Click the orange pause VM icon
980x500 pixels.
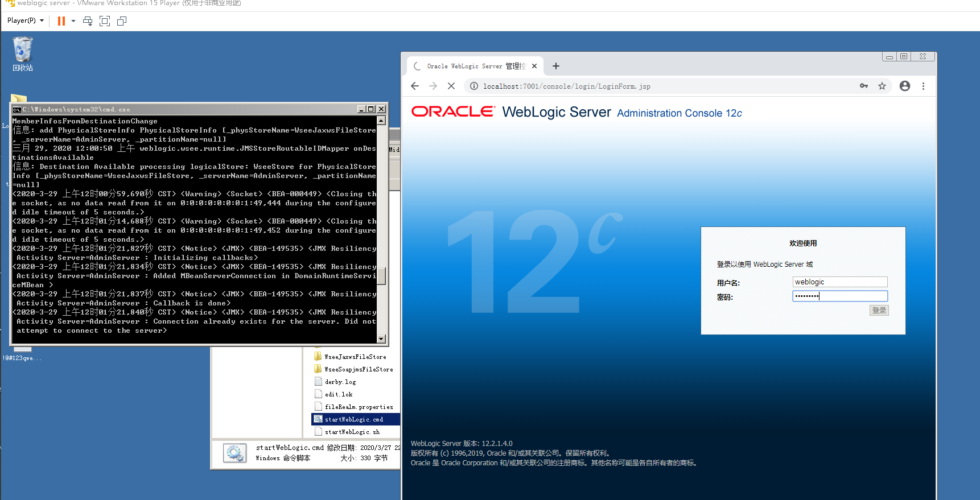click(61, 21)
